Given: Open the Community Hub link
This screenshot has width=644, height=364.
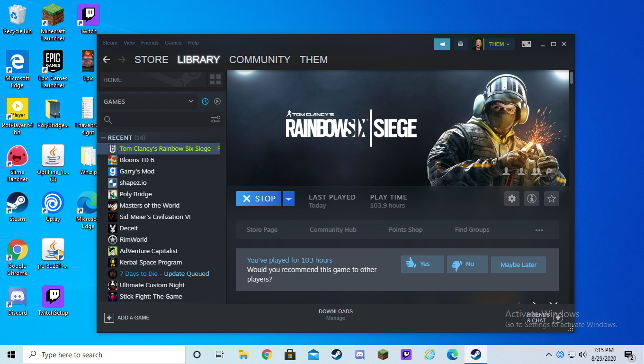Looking at the screenshot, I should tap(333, 230).
